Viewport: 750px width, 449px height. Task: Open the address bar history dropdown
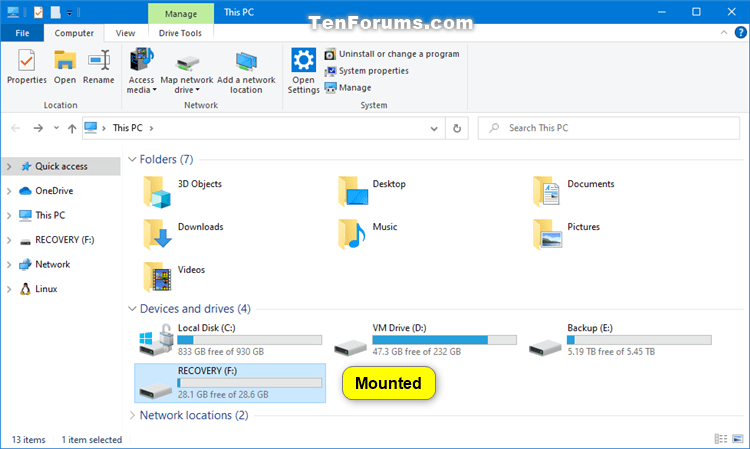(x=434, y=128)
